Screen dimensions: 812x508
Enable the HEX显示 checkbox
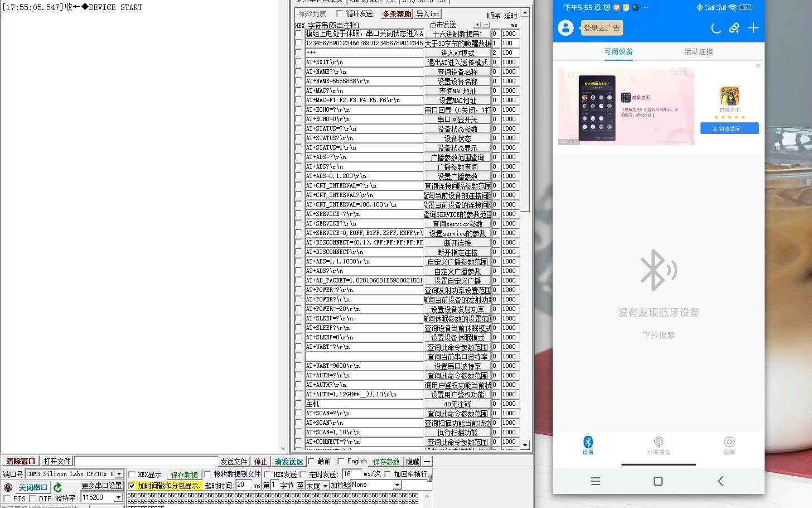(132, 475)
